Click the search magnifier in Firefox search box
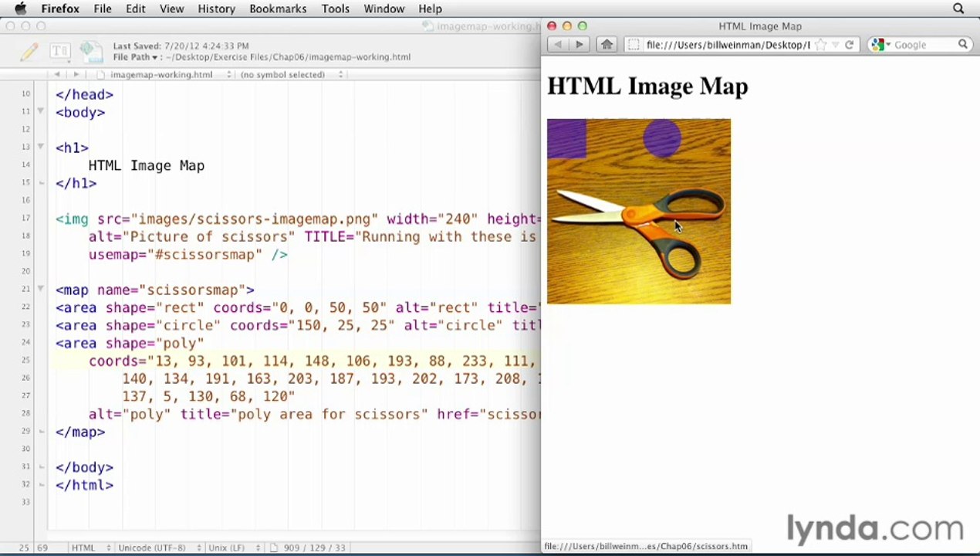The width and height of the screenshot is (980, 556). [x=963, y=45]
